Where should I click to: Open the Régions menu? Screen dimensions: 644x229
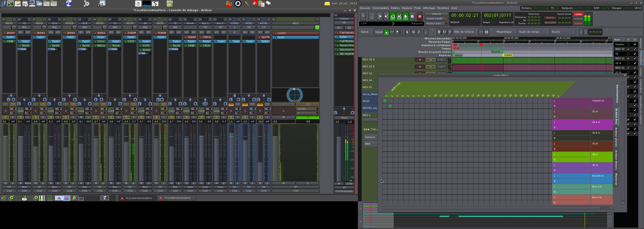coord(407,8)
